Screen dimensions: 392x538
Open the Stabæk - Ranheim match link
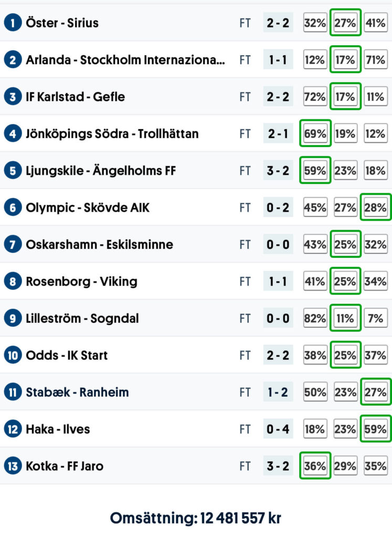click(x=77, y=392)
